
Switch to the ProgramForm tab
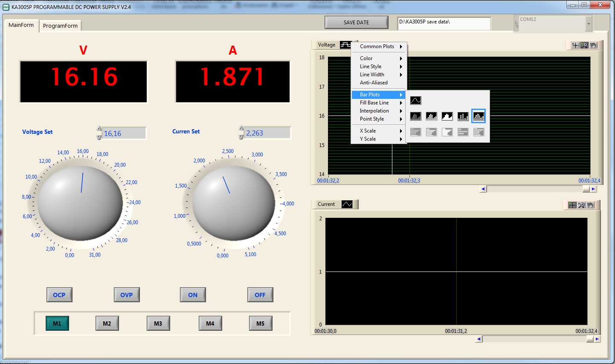click(60, 26)
